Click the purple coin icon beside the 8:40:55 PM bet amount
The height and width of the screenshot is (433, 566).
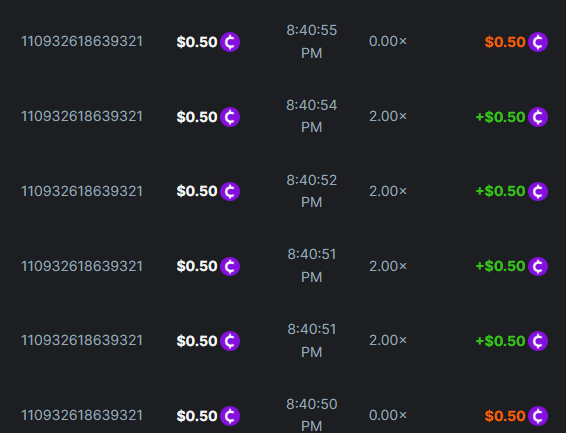(x=230, y=42)
